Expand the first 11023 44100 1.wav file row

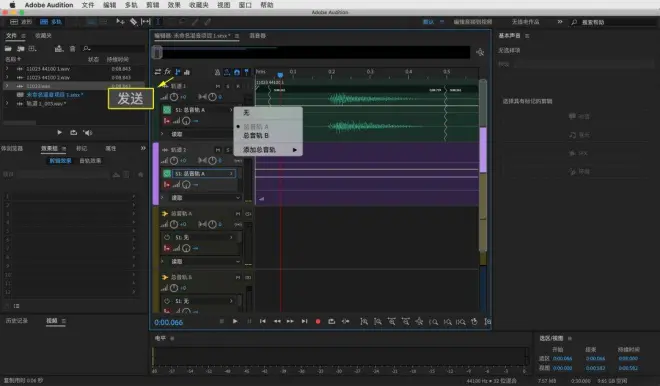(7, 69)
